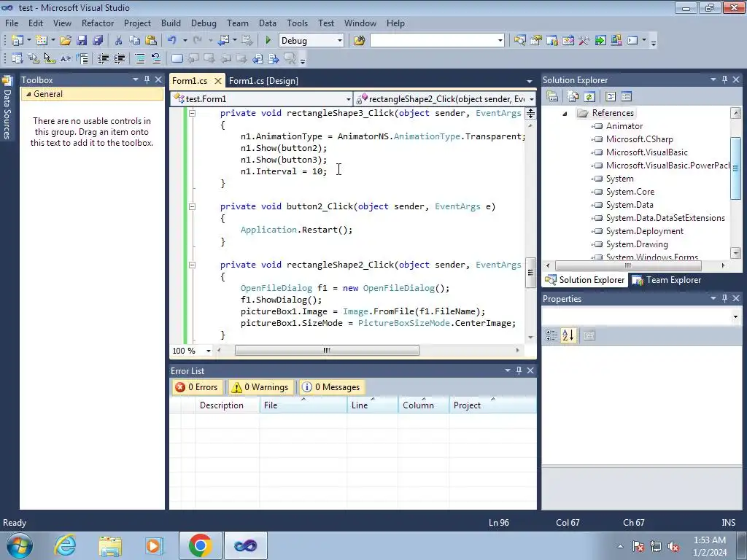This screenshot has width=747, height=560.
Task: Toggle auto-hide pin on Error List panel
Action: [x=519, y=370]
